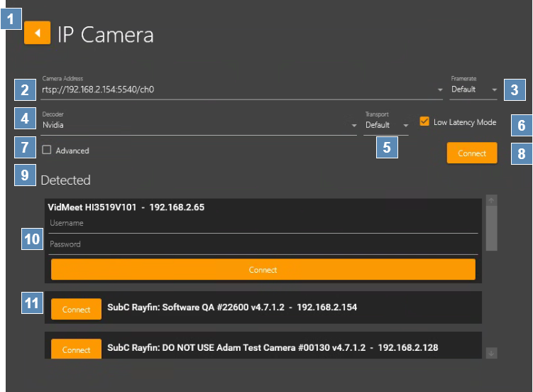The image size is (533, 392).
Task: Connect to SubC Rayfin Software QA #22600
Action: (76, 310)
